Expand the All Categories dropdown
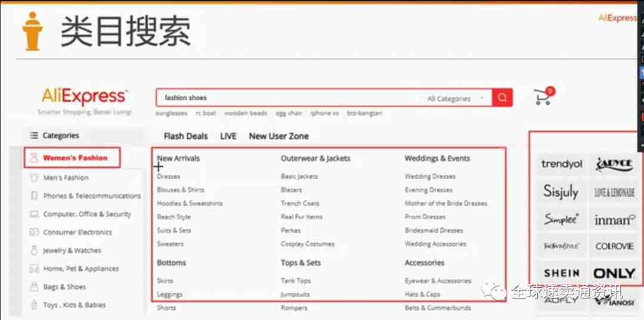The height and width of the screenshot is (320, 644). tap(456, 98)
